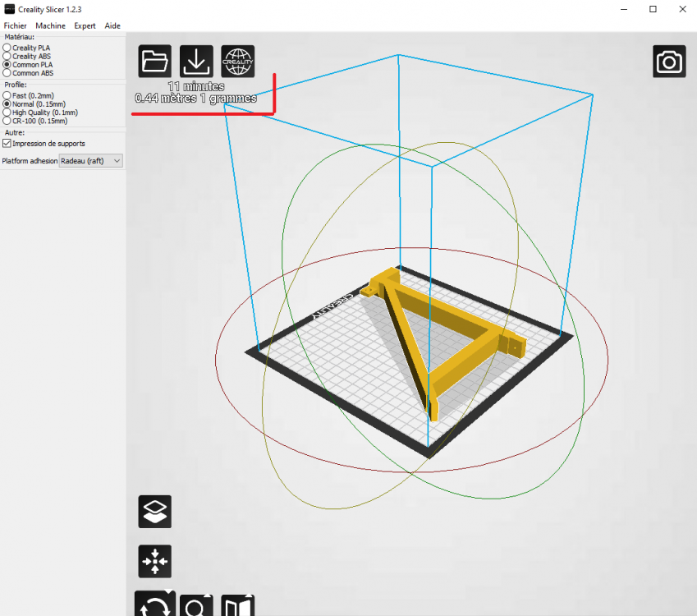The height and width of the screenshot is (616, 697).
Task: Minimize the Creality Slicer window
Action: (624, 9)
